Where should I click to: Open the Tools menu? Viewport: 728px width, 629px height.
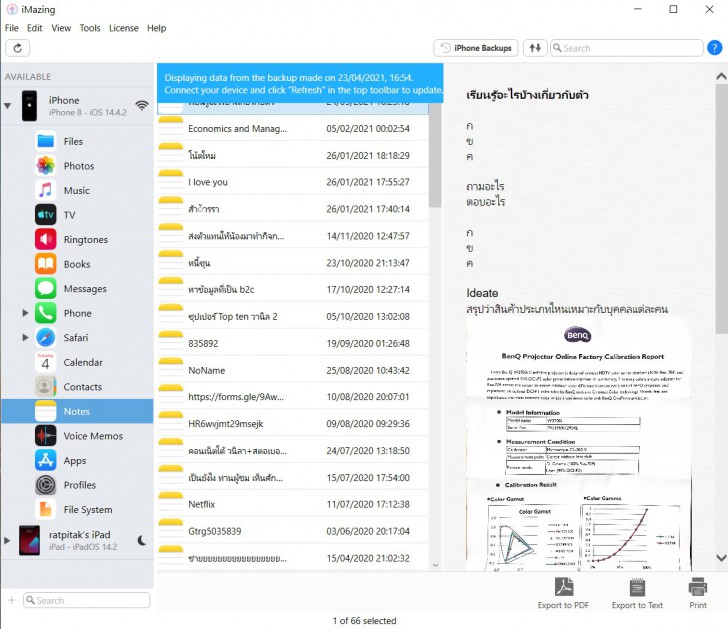coord(90,28)
